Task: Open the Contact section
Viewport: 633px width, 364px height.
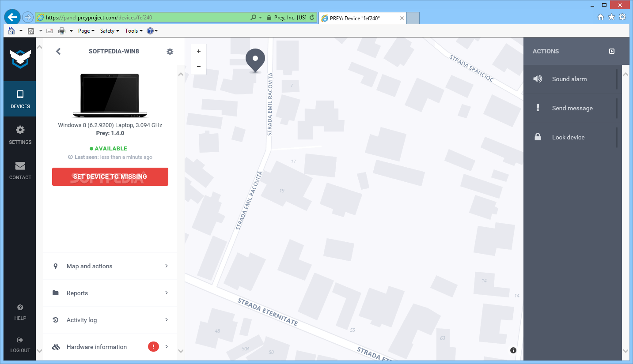Action: click(x=20, y=170)
